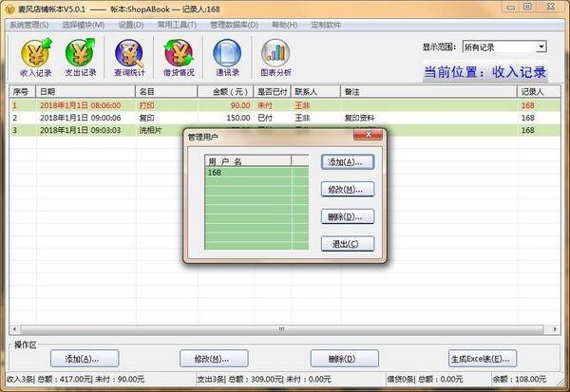The width and height of the screenshot is (570, 392).
Task: Open the 通讯录 address book icon
Action: pos(227,56)
